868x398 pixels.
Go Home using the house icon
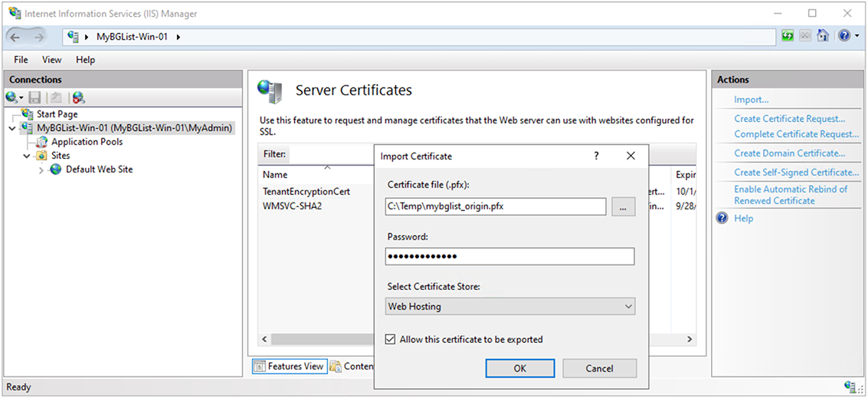coord(823,36)
